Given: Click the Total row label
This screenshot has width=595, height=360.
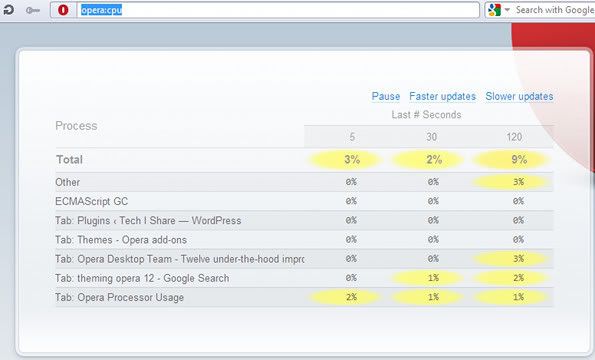Looking at the screenshot, I should click(x=69, y=160).
